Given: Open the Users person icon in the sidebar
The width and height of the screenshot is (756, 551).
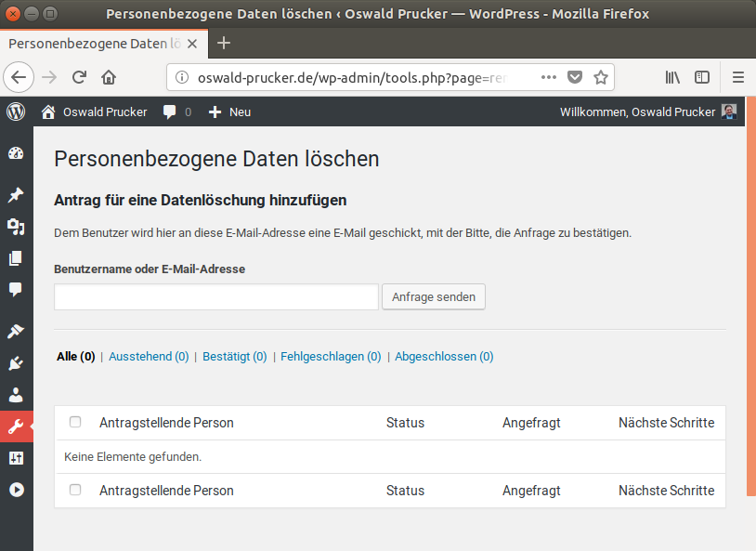Looking at the screenshot, I should click(16, 394).
